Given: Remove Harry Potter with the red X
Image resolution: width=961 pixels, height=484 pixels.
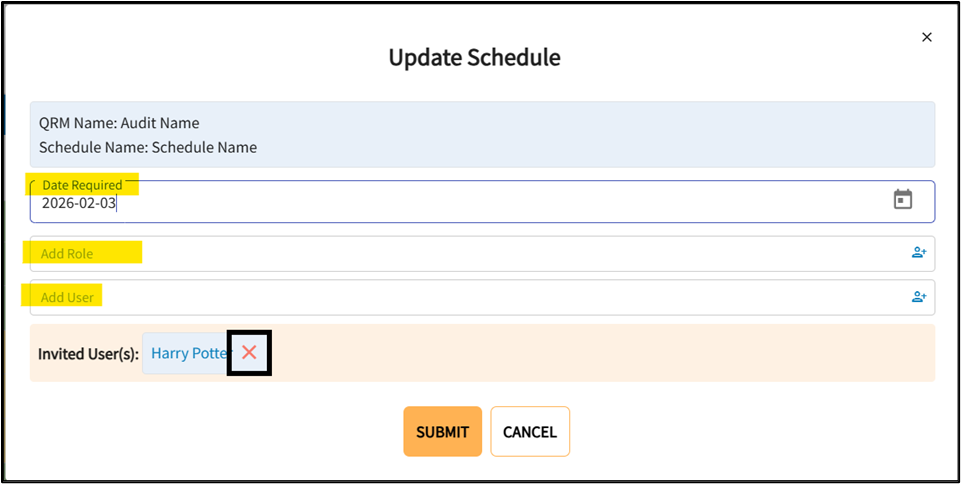Looking at the screenshot, I should point(249,352).
